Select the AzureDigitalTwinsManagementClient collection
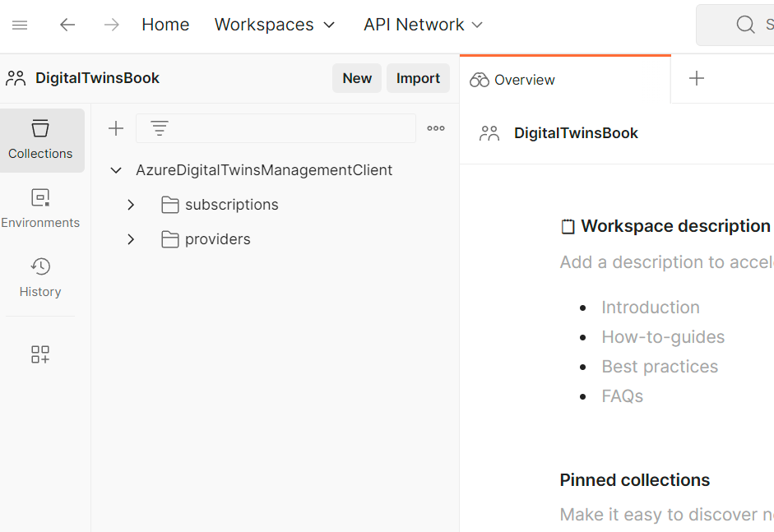This screenshot has height=532, width=774. coord(264,169)
